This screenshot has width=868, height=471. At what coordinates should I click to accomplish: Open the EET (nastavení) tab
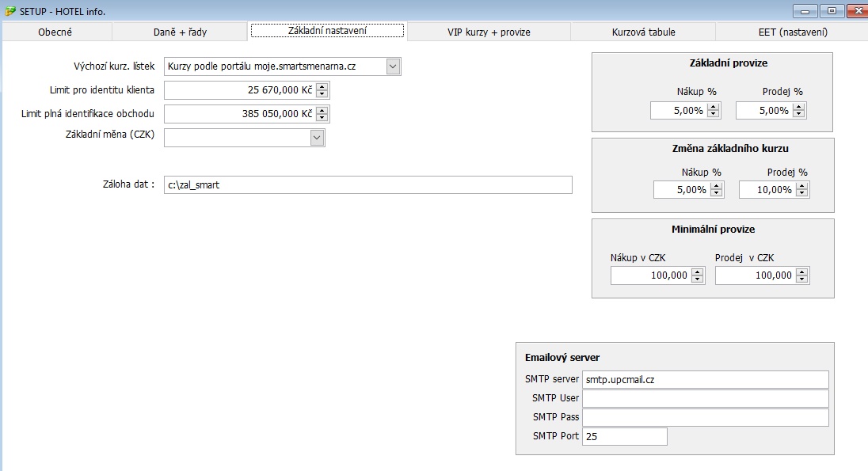tap(793, 32)
